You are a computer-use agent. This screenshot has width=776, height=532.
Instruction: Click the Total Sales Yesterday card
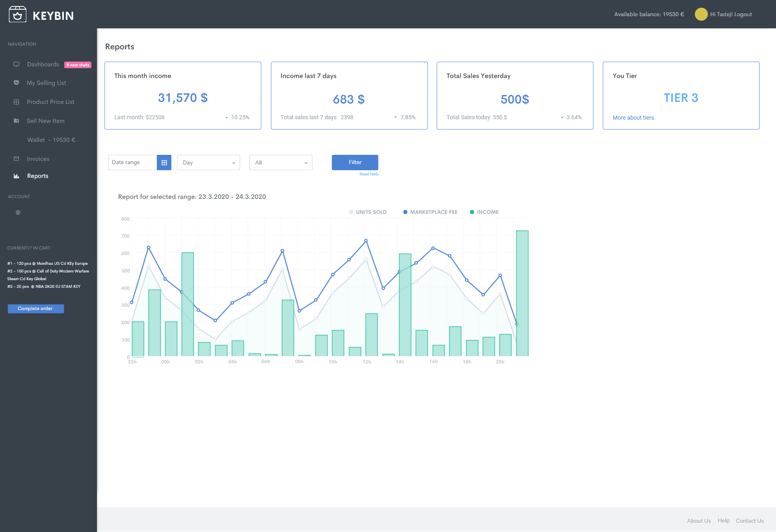[x=515, y=95]
